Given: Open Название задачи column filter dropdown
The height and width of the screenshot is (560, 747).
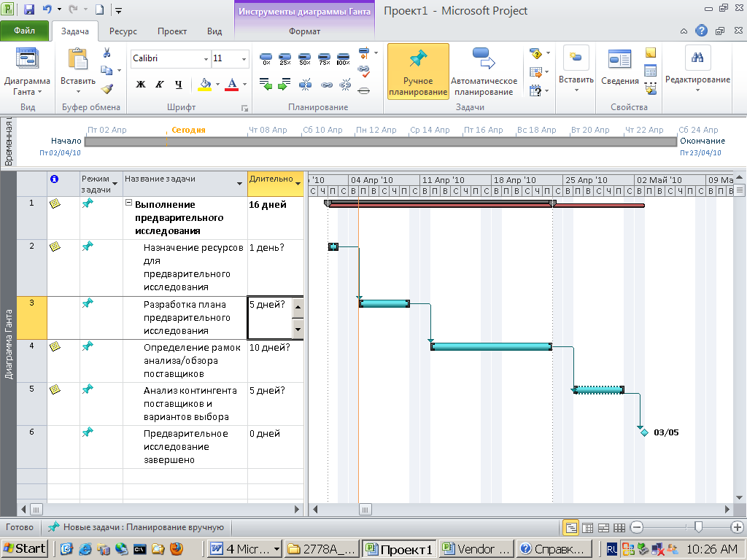Looking at the screenshot, I should [x=239, y=184].
